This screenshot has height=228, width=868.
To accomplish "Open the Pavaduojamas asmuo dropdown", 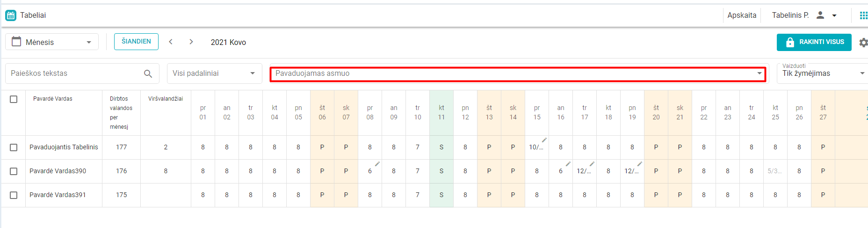I will coord(518,74).
